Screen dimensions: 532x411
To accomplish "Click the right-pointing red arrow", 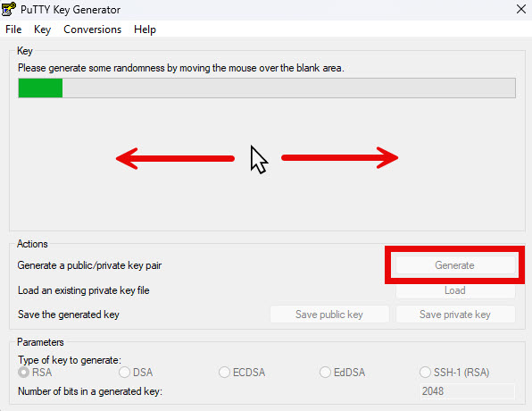I will (339, 157).
